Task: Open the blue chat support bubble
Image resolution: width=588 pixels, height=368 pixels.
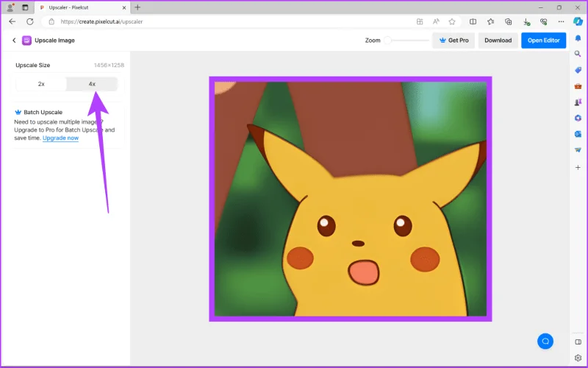Action: pyautogui.click(x=545, y=341)
